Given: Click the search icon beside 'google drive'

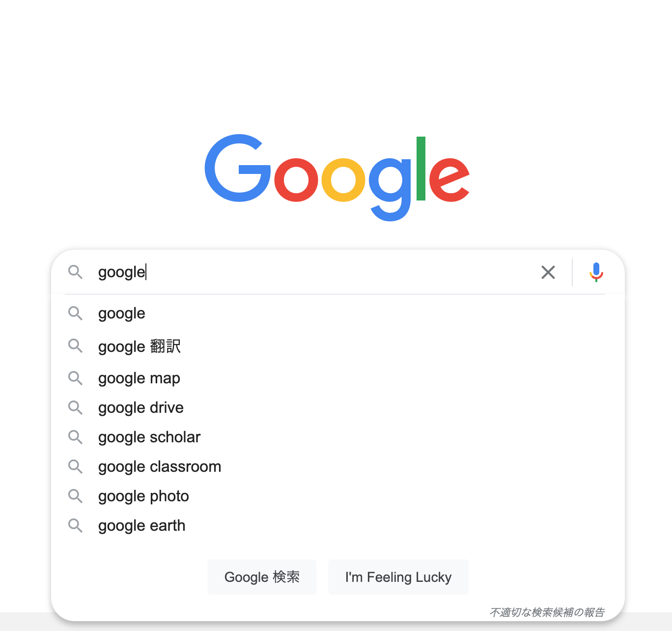Looking at the screenshot, I should [x=75, y=407].
